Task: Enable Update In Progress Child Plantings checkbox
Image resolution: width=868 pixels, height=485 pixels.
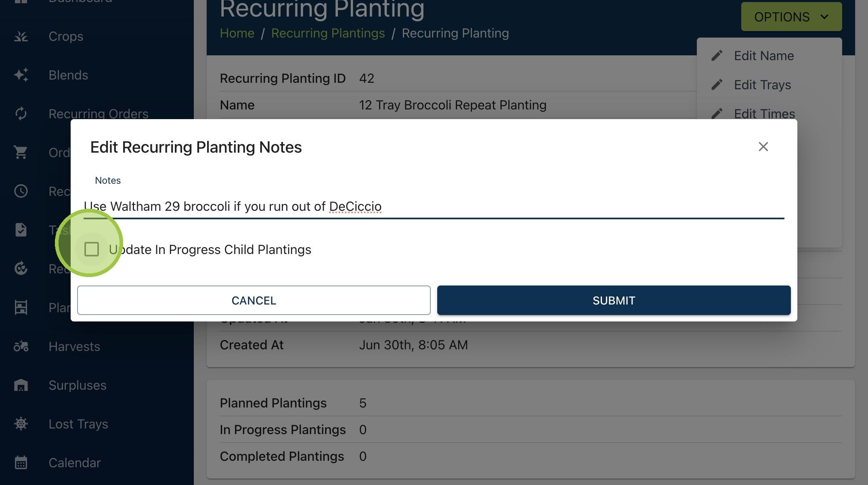Action: click(92, 249)
